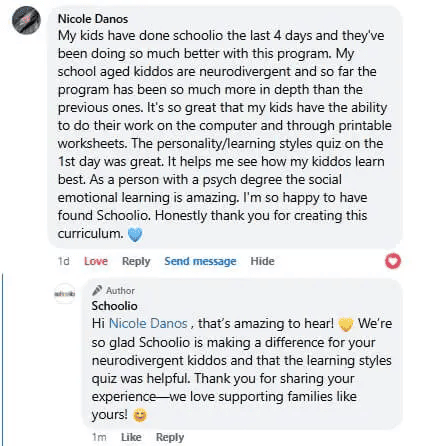Hide Nicole Danos's comment
This screenshot has width=437, height=446.
[x=262, y=261]
